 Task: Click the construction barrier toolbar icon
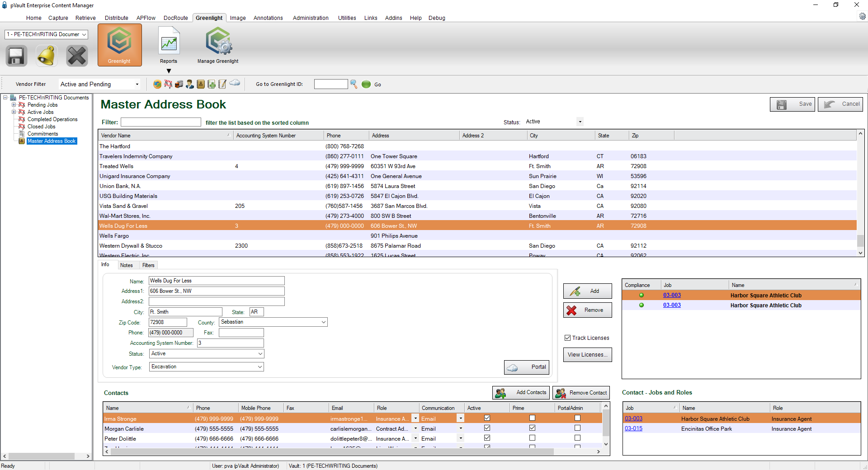168,84
